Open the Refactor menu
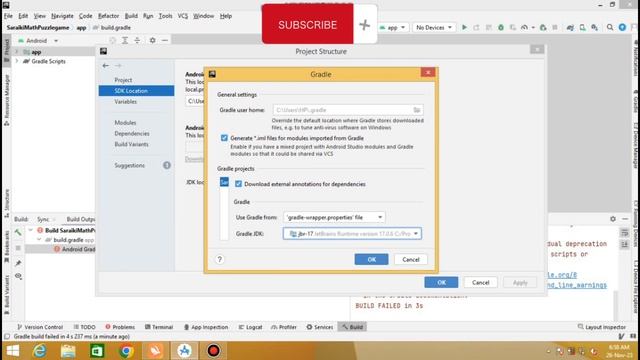640x360 pixels. tap(108, 16)
